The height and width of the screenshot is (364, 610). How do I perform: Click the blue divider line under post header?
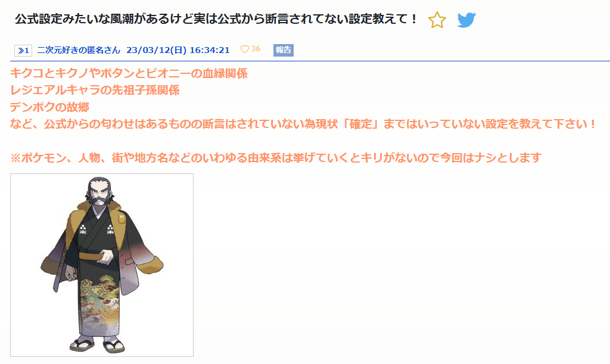(x=310, y=61)
